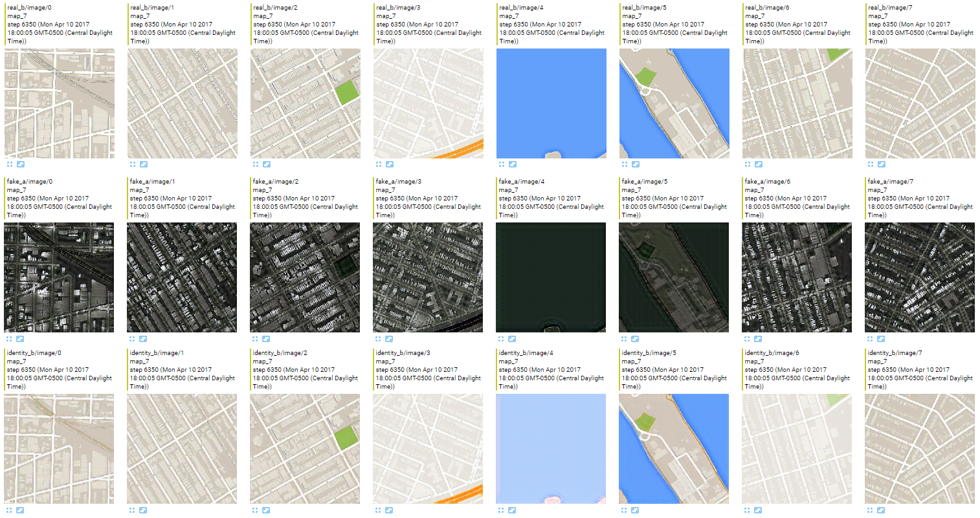Screen dimensions: 980x518
Task: Click the identity_b/image/2 title text
Action: tap(280, 353)
